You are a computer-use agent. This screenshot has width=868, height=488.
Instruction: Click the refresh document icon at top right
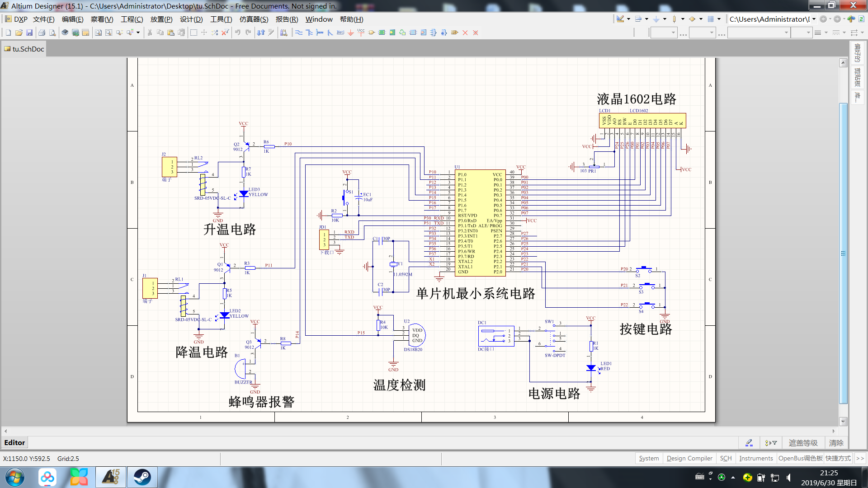(x=861, y=19)
